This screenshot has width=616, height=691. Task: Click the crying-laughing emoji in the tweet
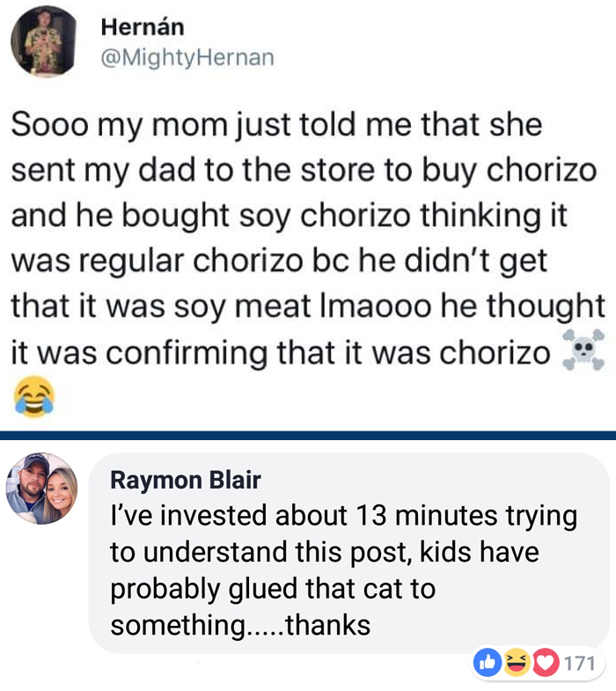pyautogui.click(x=33, y=395)
